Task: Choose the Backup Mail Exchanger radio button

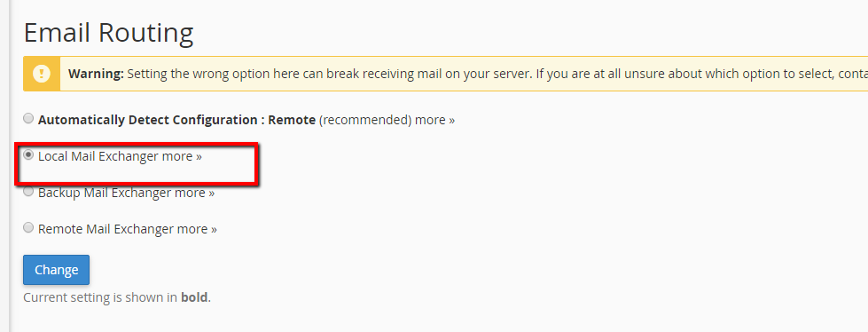Action: [x=28, y=192]
